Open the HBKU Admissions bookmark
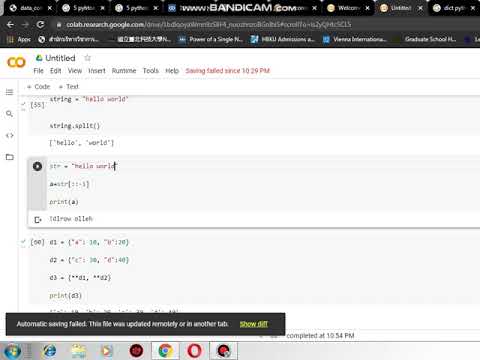 (x=283, y=39)
